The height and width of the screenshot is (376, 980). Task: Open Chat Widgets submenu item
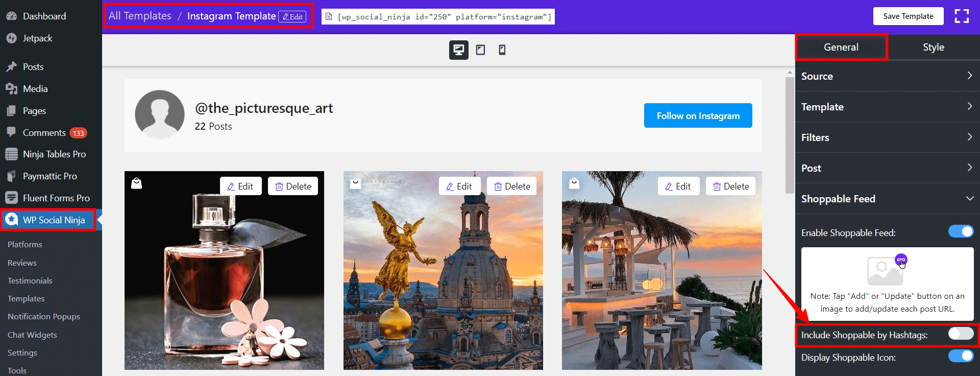coord(32,335)
